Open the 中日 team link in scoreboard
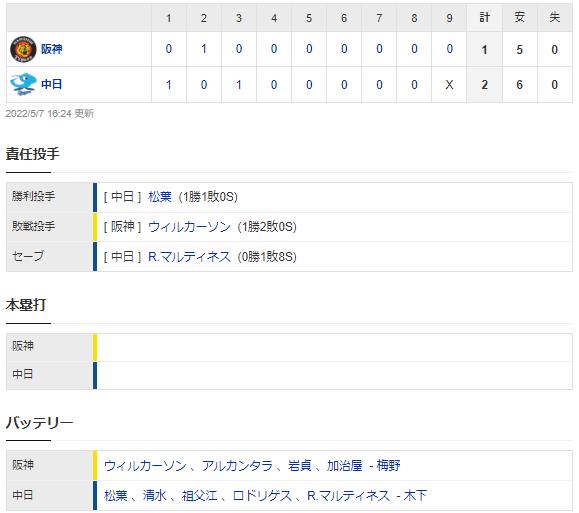 (52, 84)
